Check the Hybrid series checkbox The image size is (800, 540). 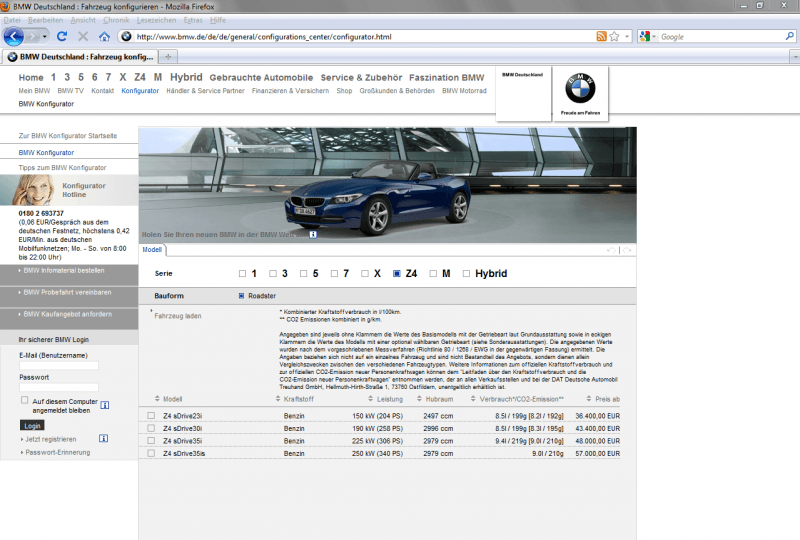click(466, 274)
